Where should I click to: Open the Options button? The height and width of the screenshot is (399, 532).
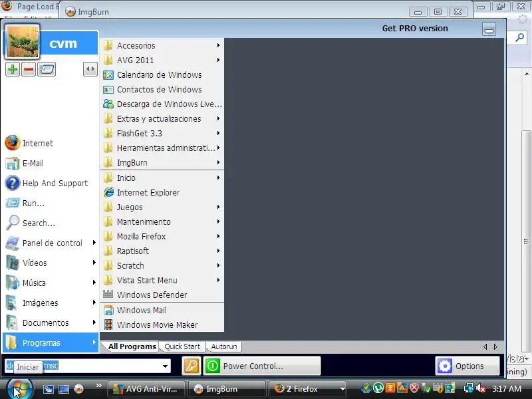467,366
